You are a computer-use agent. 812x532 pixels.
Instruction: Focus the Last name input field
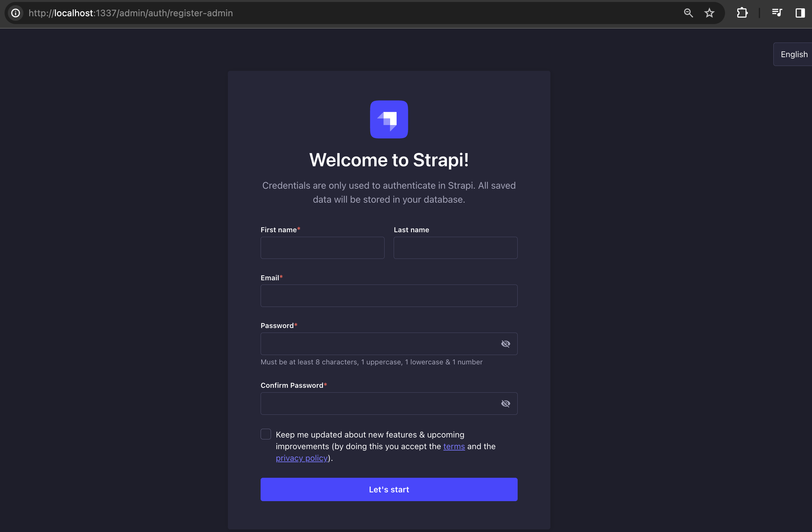455,248
